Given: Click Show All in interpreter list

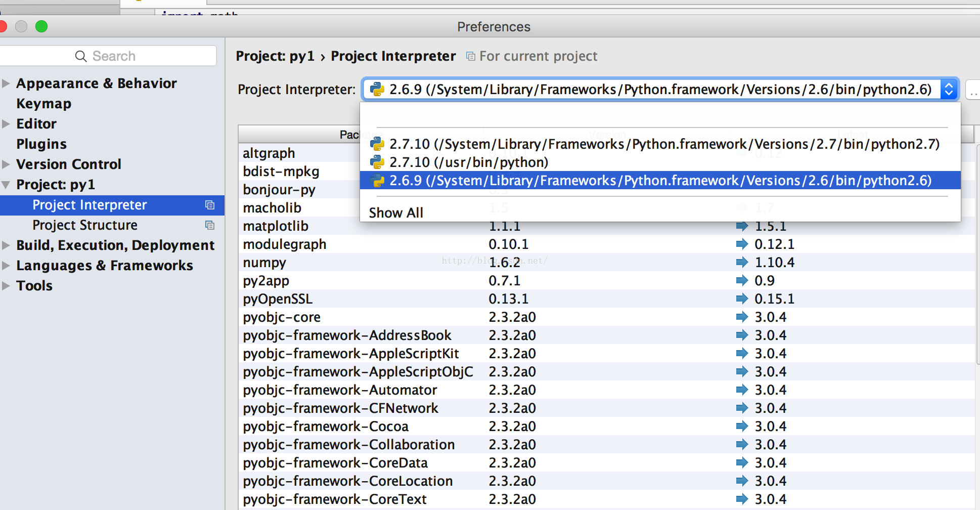Looking at the screenshot, I should [x=396, y=212].
